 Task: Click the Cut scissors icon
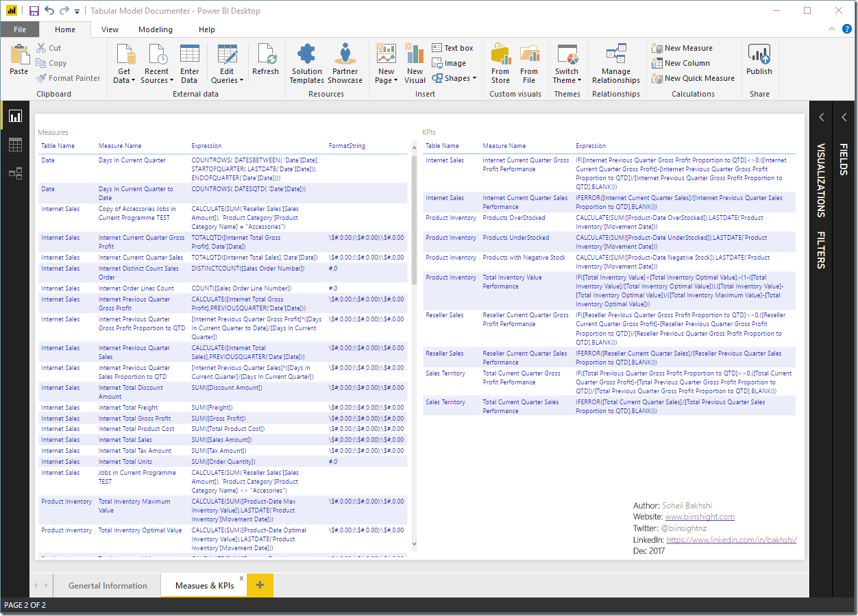click(x=41, y=48)
